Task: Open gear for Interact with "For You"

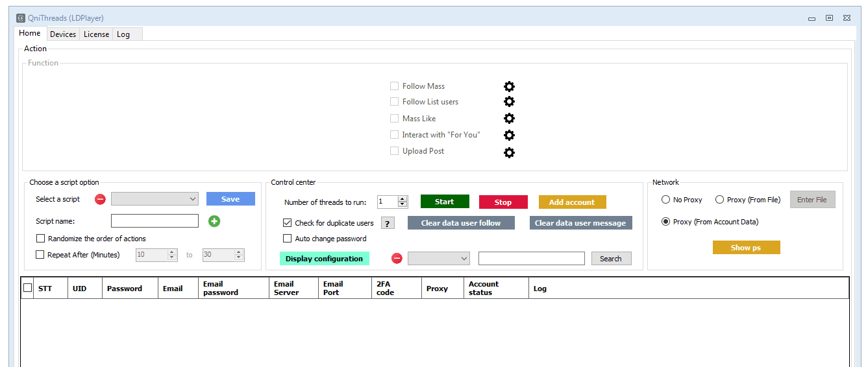Action: [509, 135]
